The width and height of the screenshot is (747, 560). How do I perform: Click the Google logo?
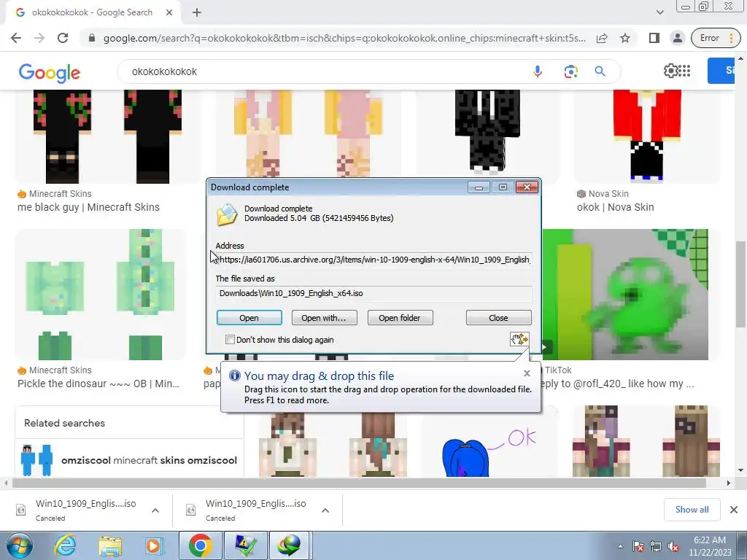click(49, 72)
